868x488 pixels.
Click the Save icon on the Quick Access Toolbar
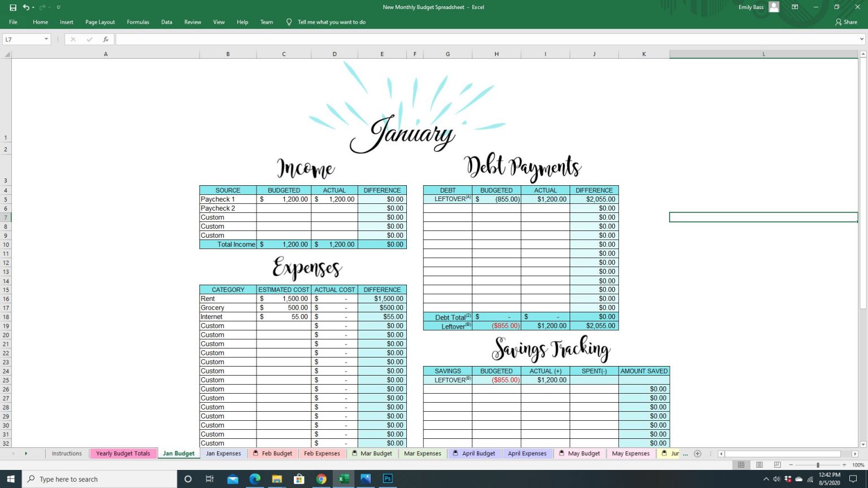tap(14, 7)
